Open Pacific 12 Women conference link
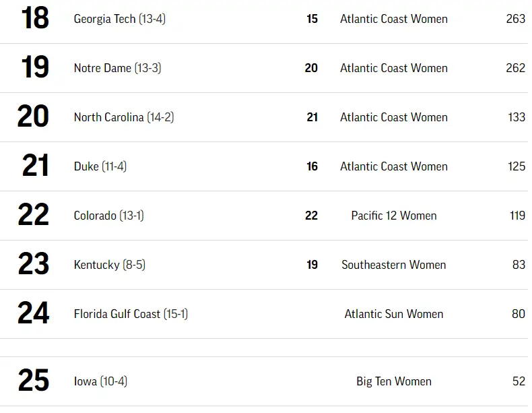 click(x=393, y=216)
